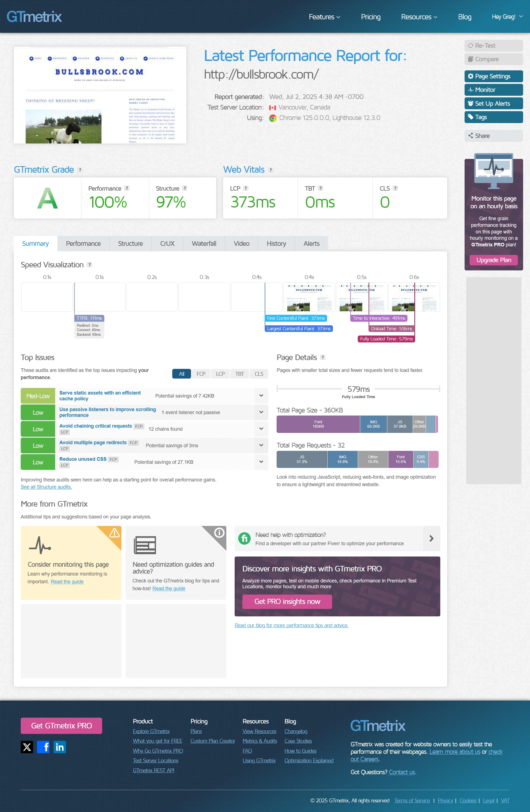Click help icon next to LCP
This screenshot has width=530, height=812.
click(x=246, y=188)
